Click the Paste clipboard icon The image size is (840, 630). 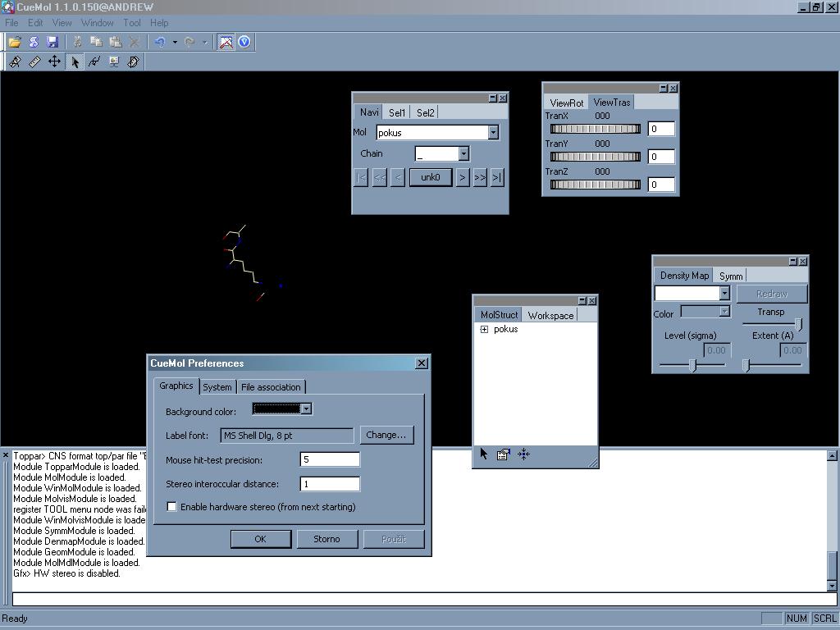pos(115,42)
